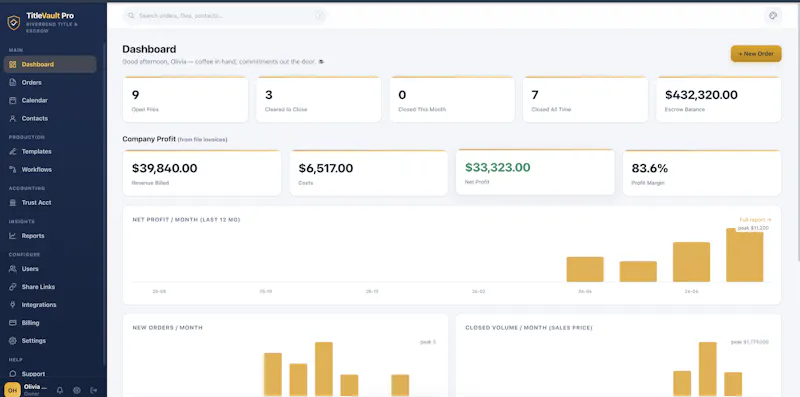Image resolution: width=800 pixels, height=397 pixels.
Task: Click the Revenue Billed $39,840.00 card
Action: (202, 173)
